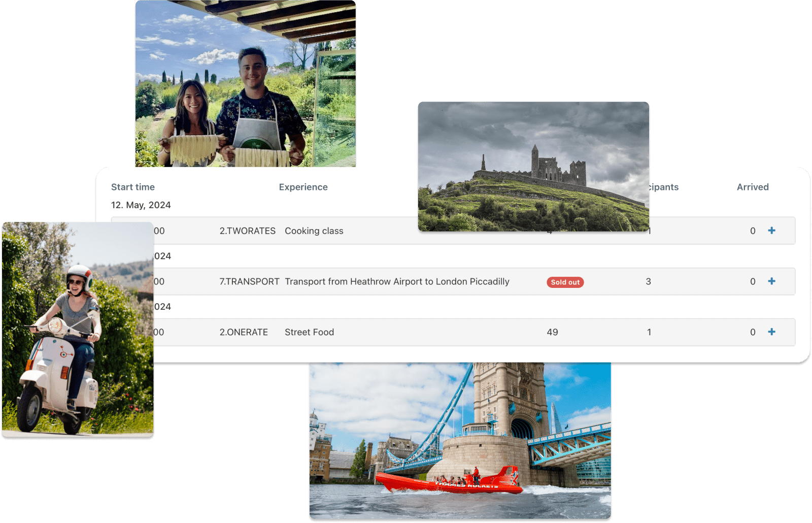The image size is (812, 523).
Task: Click the red Sold out badge
Action: click(565, 282)
